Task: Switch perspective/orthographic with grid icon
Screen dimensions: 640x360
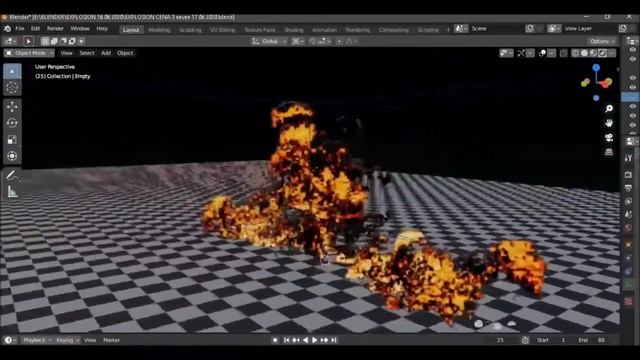Action: (x=609, y=152)
